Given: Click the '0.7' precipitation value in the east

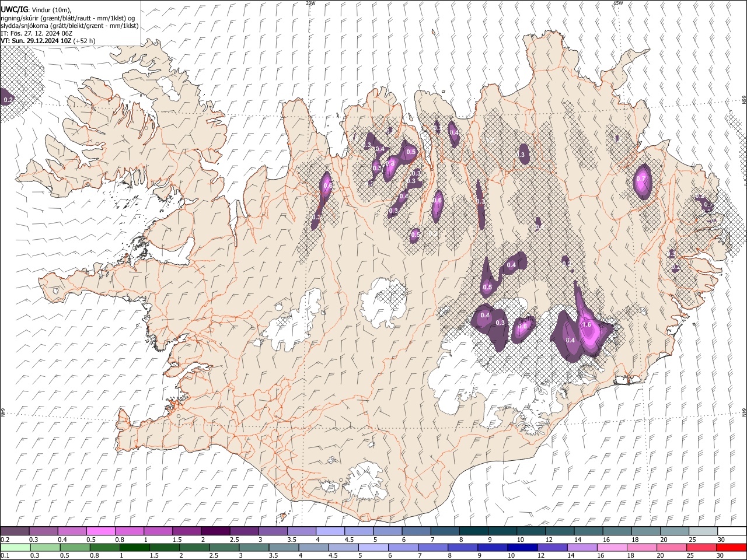Looking at the screenshot, I should [x=641, y=179].
